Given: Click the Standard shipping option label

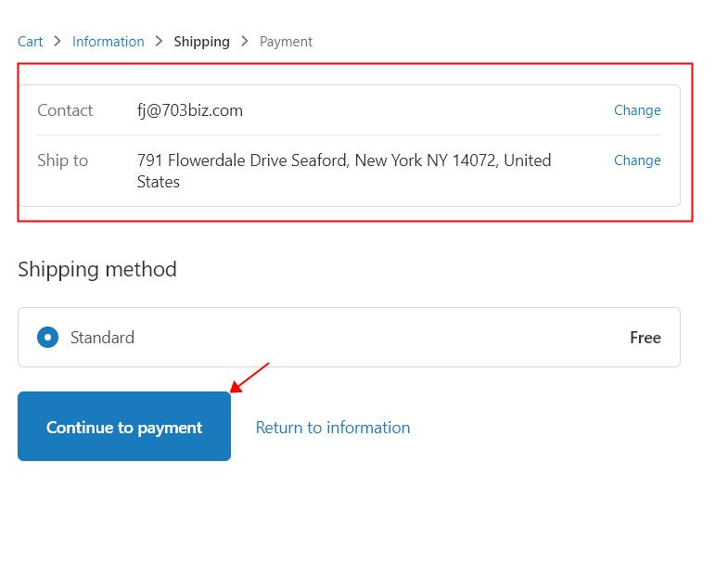Looking at the screenshot, I should [102, 338].
